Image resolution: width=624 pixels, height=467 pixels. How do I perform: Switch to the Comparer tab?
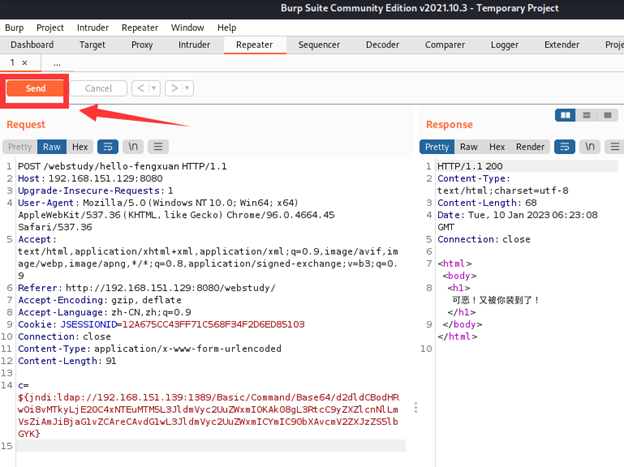[x=445, y=45]
